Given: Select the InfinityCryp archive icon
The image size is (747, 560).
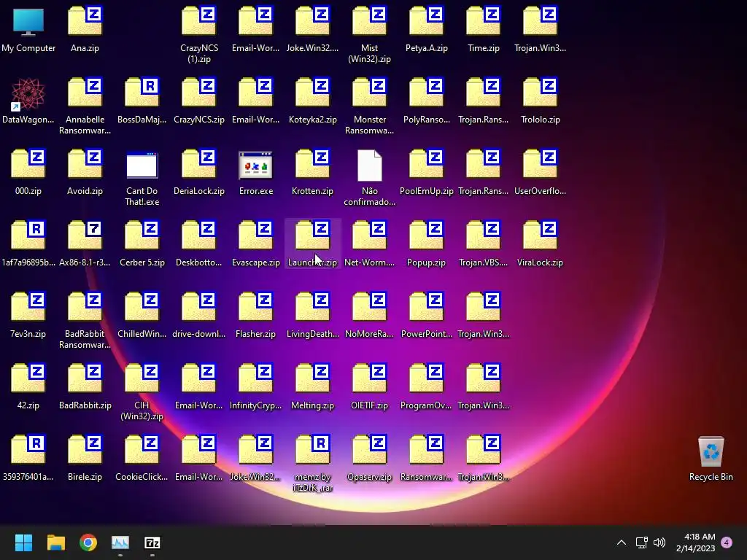Looking at the screenshot, I should coord(255,378).
